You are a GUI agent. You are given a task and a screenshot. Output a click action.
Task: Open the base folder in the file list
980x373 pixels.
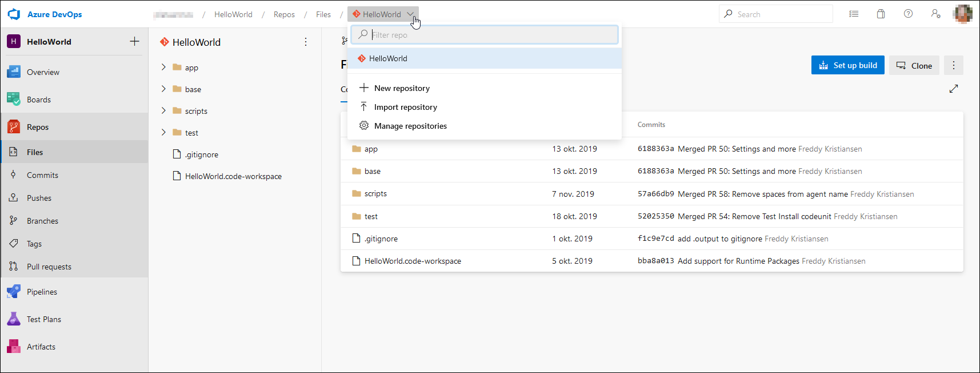373,171
